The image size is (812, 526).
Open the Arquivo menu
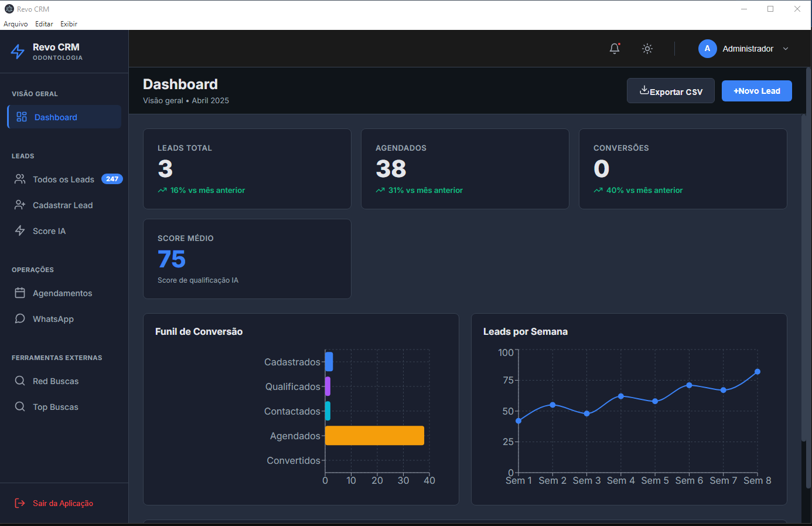click(x=15, y=23)
